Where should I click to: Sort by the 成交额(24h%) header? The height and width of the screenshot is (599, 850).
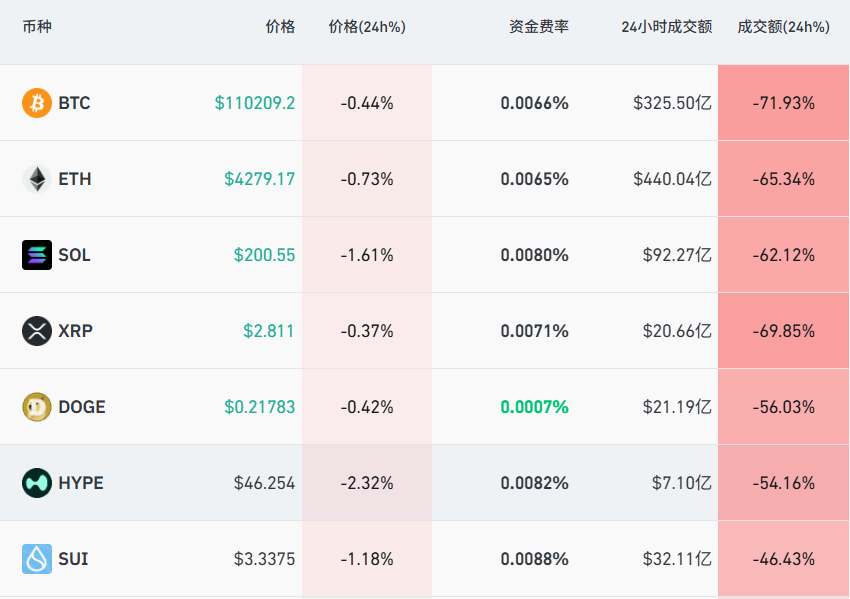pos(782,27)
